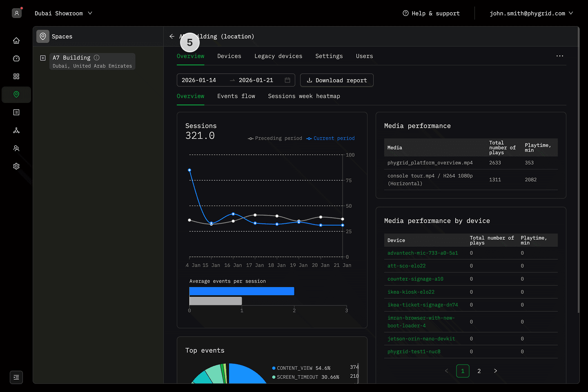Expand the A7 Building tree node
Image resolution: width=588 pixels, height=392 pixels.
[43, 58]
